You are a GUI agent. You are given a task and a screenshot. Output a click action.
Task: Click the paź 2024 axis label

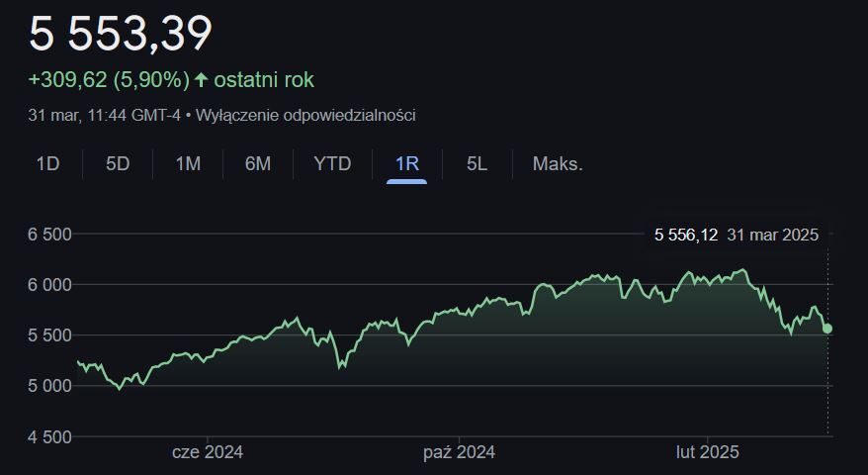click(460, 452)
